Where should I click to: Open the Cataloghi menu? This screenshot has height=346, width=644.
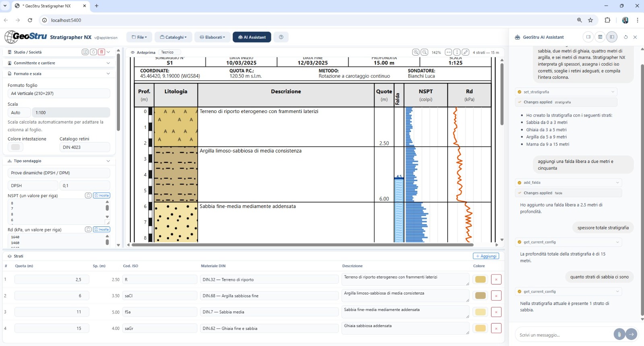pyautogui.click(x=173, y=37)
